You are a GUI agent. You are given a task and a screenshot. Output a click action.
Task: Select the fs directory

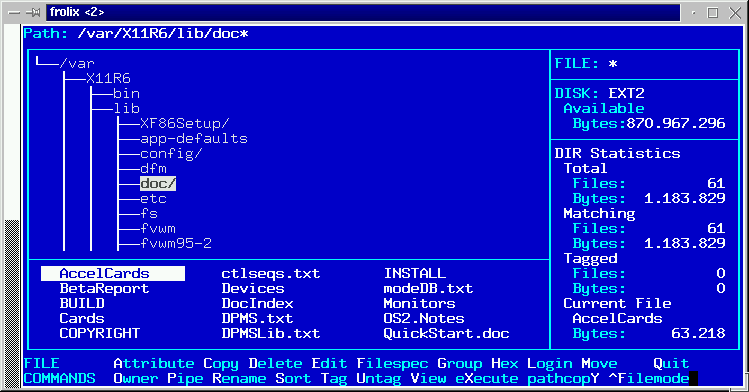coord(149,213)
